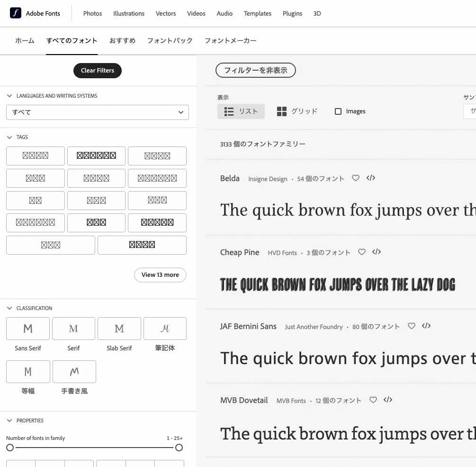Favorite the Belda font with heart icon
The height and width of the screenshot is (467, 476).
click(356, 178)
